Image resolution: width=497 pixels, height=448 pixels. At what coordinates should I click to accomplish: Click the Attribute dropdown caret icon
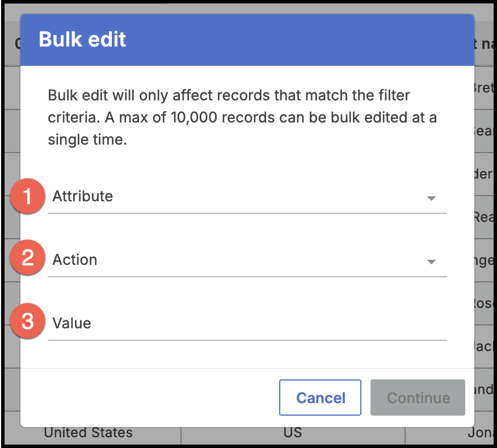[432, 198]
